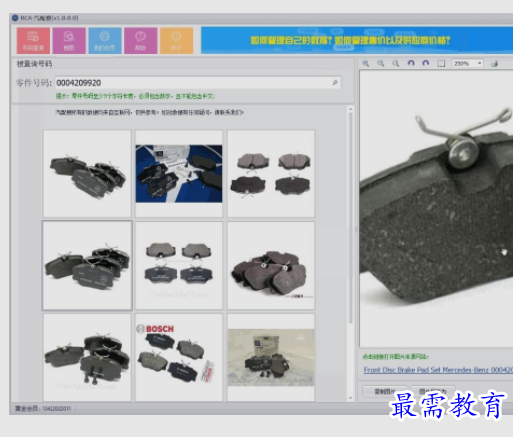Select thumbnail with two grey and two blue pads

[x=179, y=265]
